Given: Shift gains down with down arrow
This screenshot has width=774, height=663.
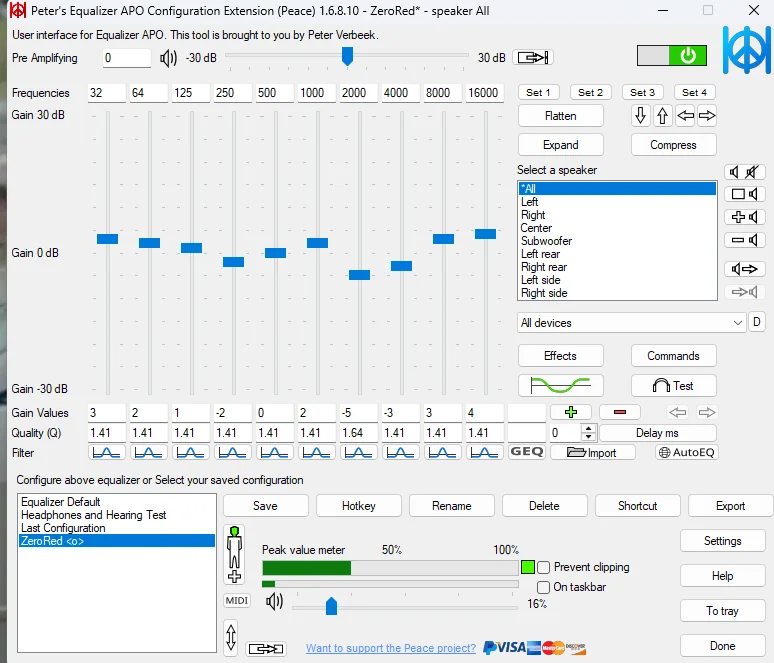Looking at the screenshot, I should [x=640, y=116].
